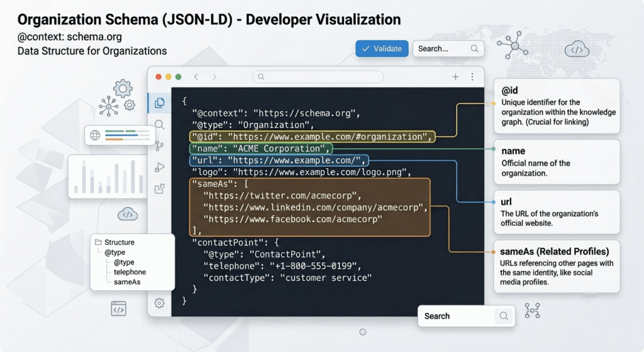Viewport: 644px width, 352px height.
Task: Click the highlighted "name": "ACME Corporation" line
Action: point(261,149)
